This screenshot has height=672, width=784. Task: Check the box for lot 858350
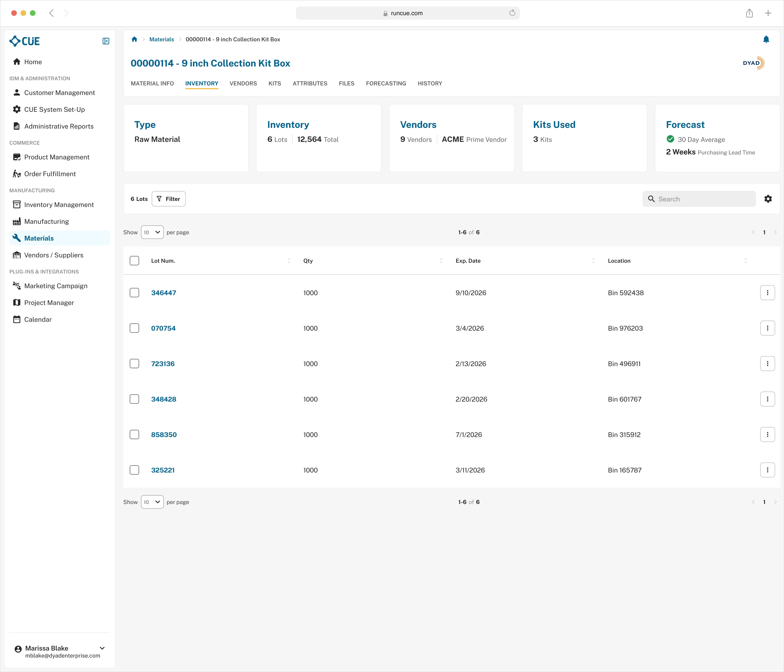(134, 434)
